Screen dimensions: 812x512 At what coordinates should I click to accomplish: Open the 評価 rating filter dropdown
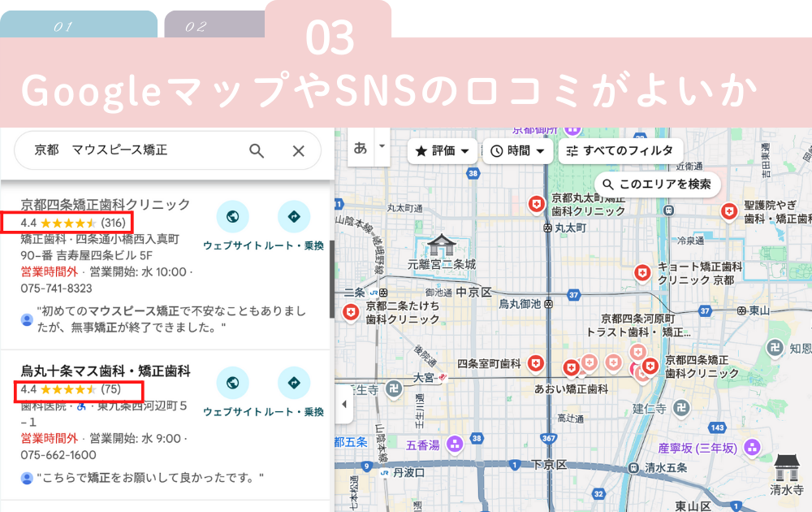click(x=442, y=151)
